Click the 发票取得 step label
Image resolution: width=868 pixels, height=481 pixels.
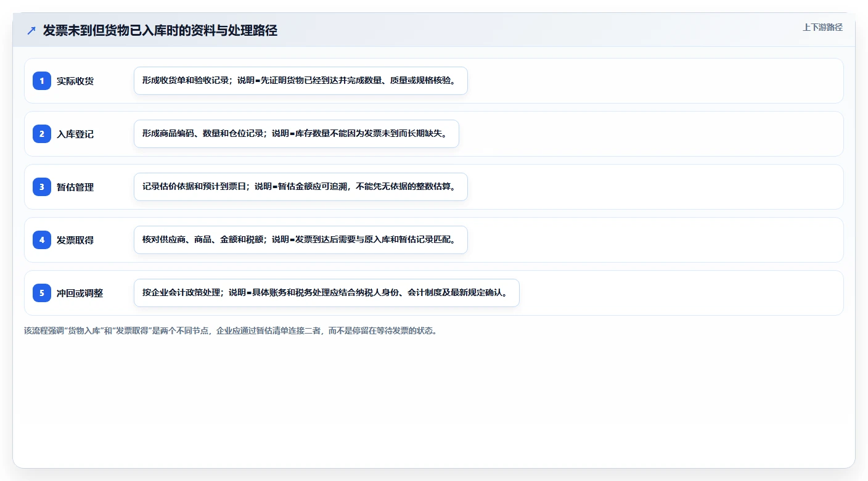75,240
